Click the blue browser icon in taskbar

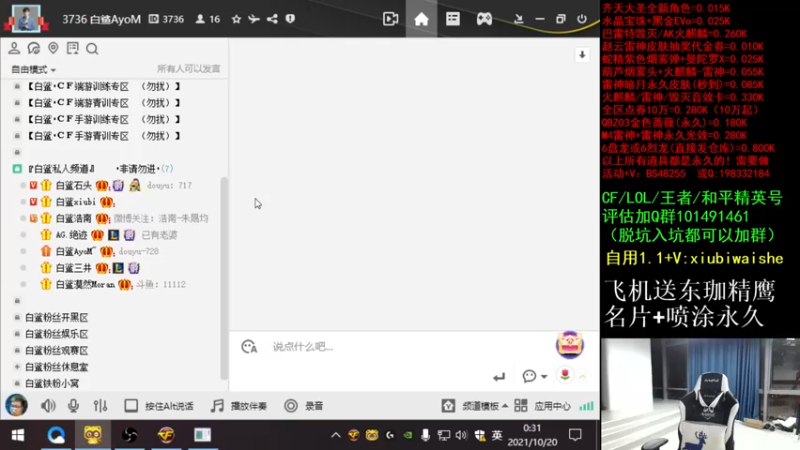56,435
